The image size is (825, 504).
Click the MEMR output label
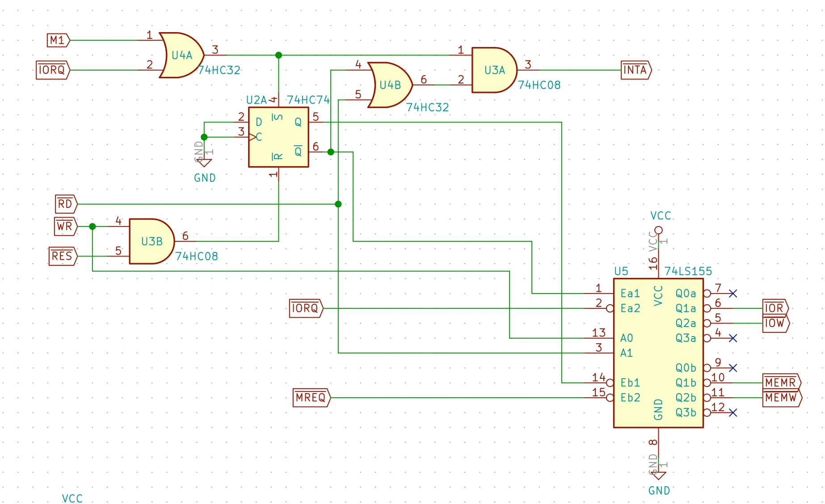(782, 383)
